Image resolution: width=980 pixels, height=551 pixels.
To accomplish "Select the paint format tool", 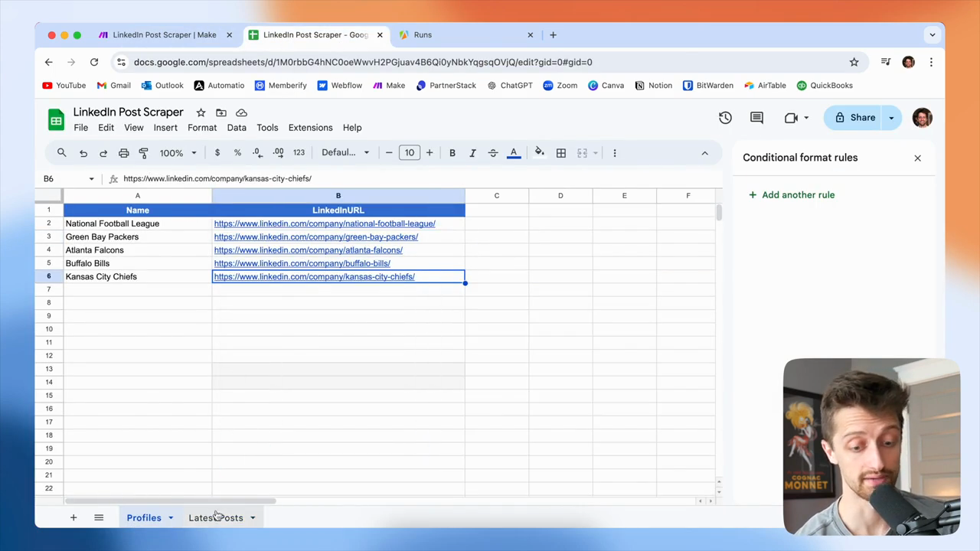I will (x=143, y=153).
